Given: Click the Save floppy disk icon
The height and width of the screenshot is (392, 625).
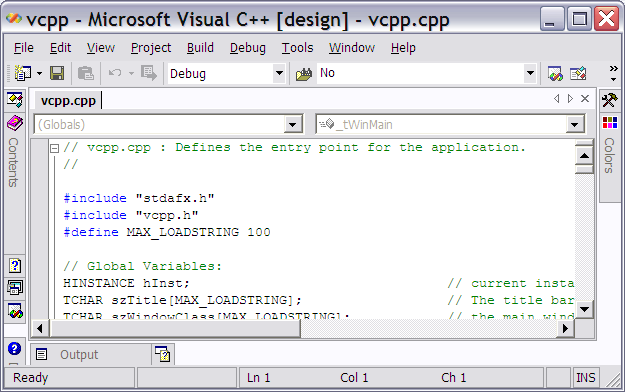Looking at the screenshot, I should (x=57, y=73).
